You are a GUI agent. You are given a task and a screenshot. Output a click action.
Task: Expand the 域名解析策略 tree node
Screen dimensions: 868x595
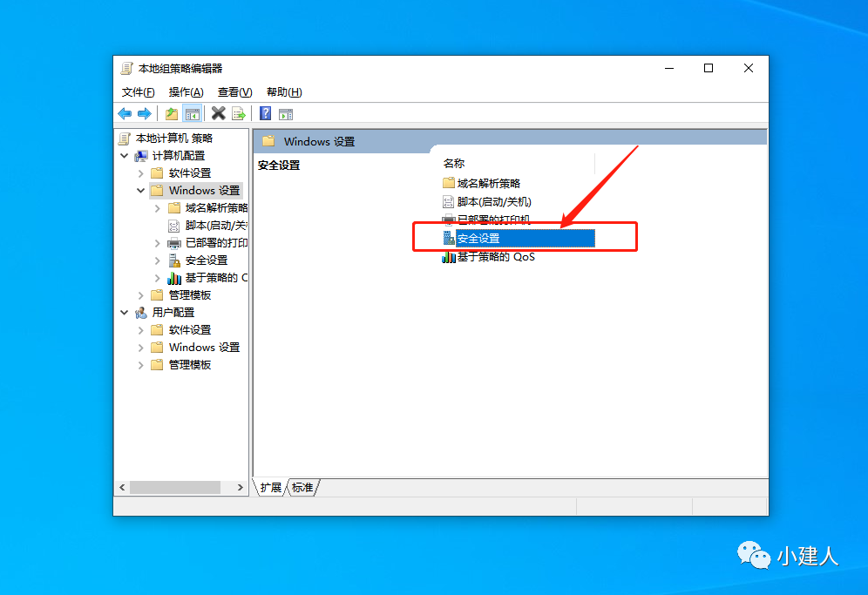(157, 208)
